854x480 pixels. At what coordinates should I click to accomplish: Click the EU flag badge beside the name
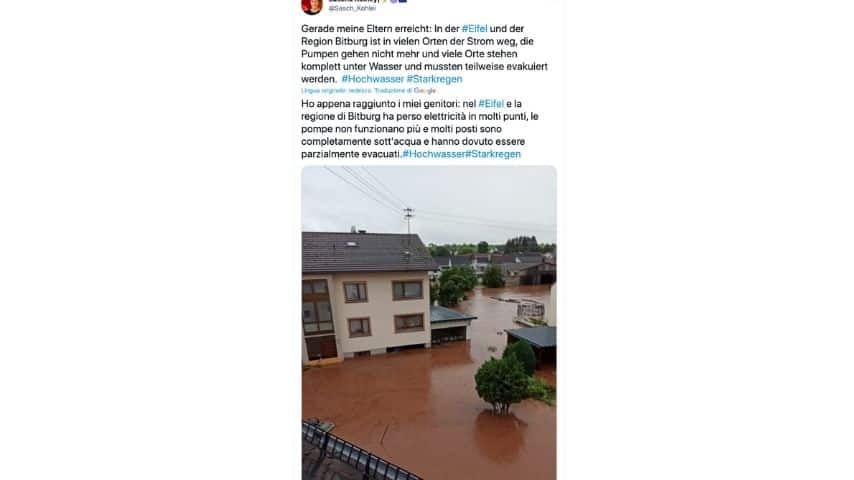402,1
